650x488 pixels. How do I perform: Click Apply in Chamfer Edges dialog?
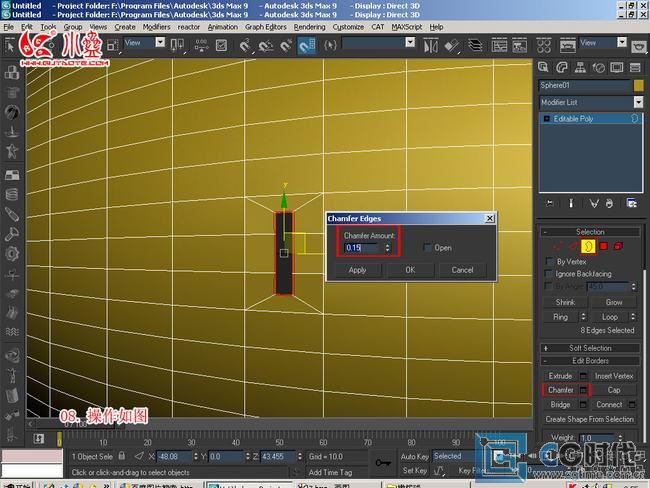[x=357, y=270]
